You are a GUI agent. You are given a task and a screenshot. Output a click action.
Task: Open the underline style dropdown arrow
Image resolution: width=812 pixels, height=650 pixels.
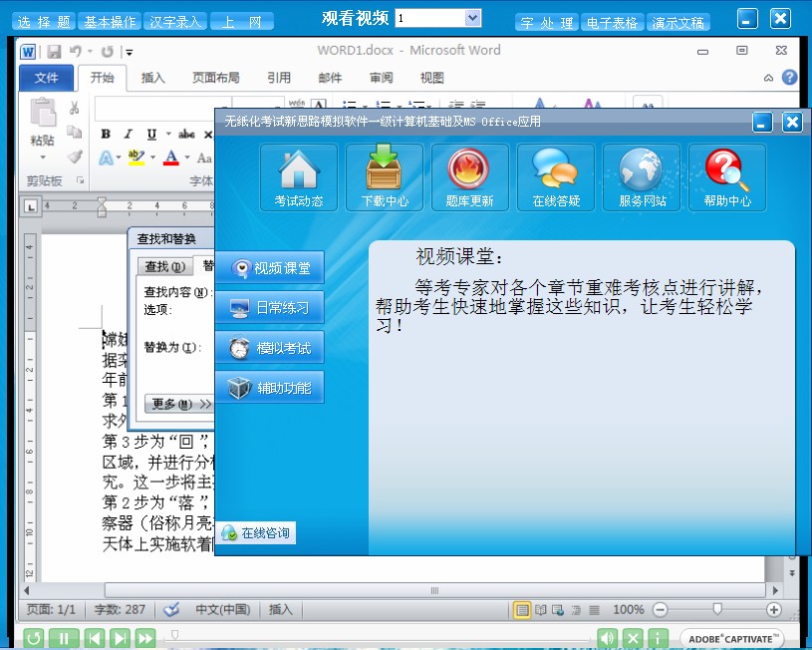coord(168,135)
